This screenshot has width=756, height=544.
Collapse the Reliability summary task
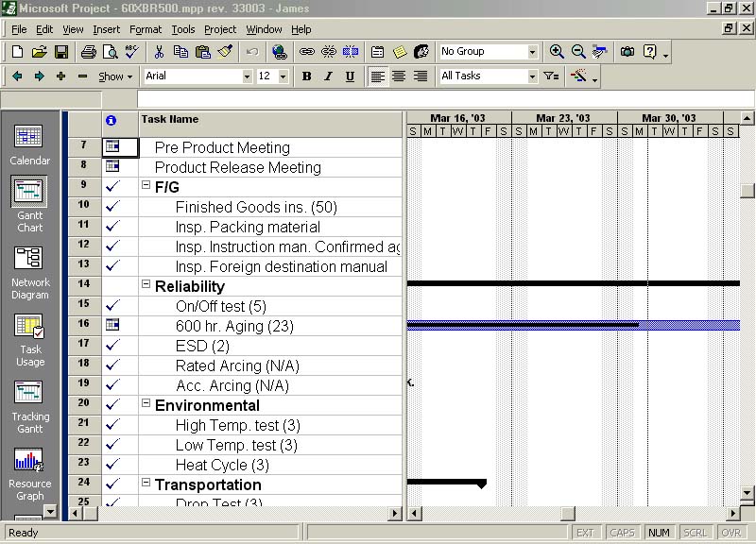coord(146,285)
